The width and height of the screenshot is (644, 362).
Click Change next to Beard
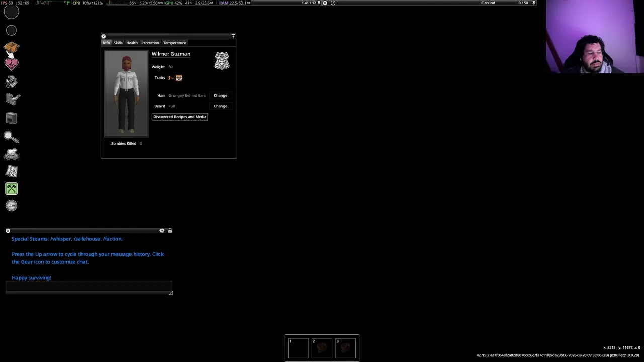220,106
